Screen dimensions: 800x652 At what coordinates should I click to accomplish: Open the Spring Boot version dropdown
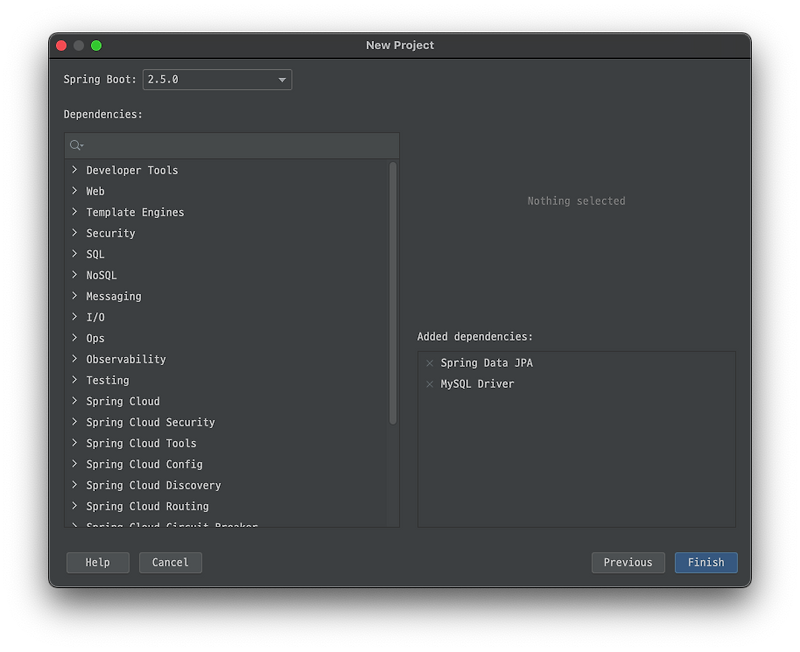(x=282, y=79)
